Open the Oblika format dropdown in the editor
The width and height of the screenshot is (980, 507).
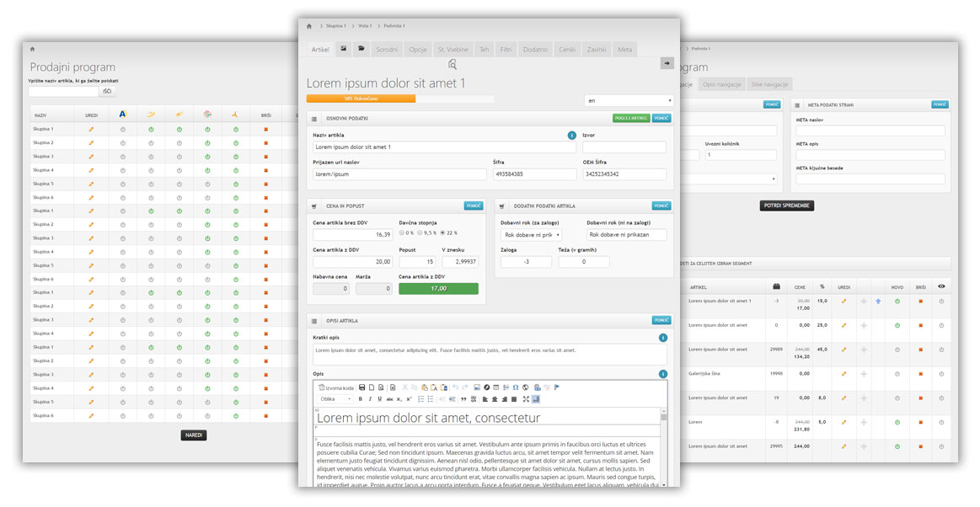click(x=335, y=399)
